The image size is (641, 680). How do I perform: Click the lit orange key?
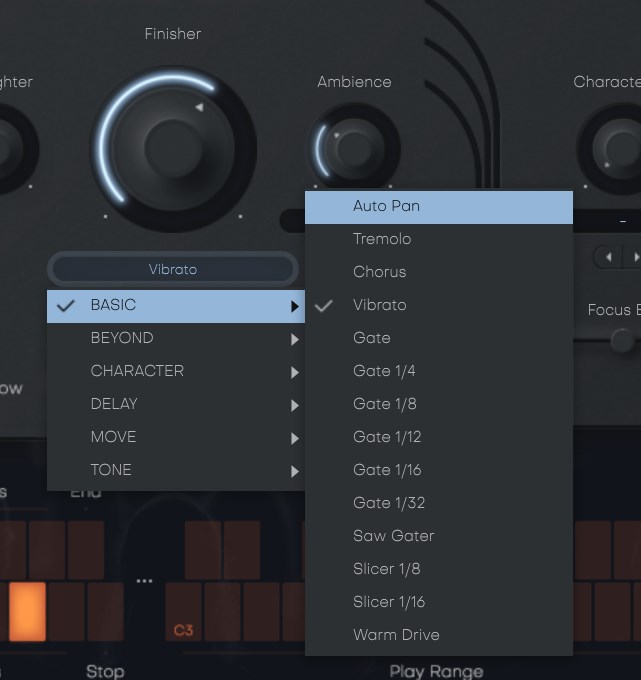coord(27,611)
